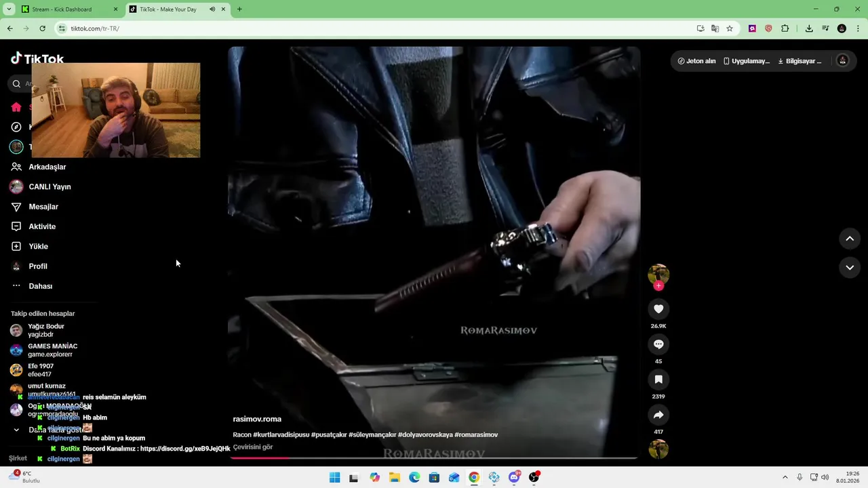The width and height of the screenshot is (868, 488).
Task: Open Chrome three-dot menu
Action: pyautogui.click(x=858, y=28)
